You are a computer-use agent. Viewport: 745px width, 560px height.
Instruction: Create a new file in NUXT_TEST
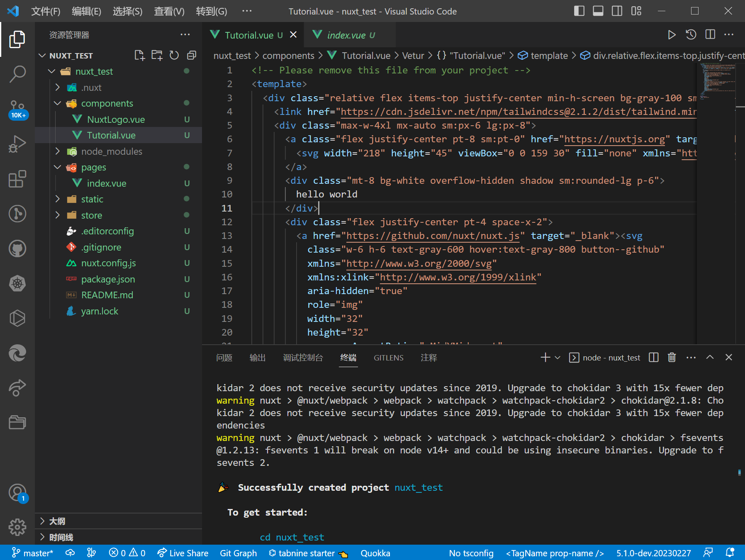point(140,55)
